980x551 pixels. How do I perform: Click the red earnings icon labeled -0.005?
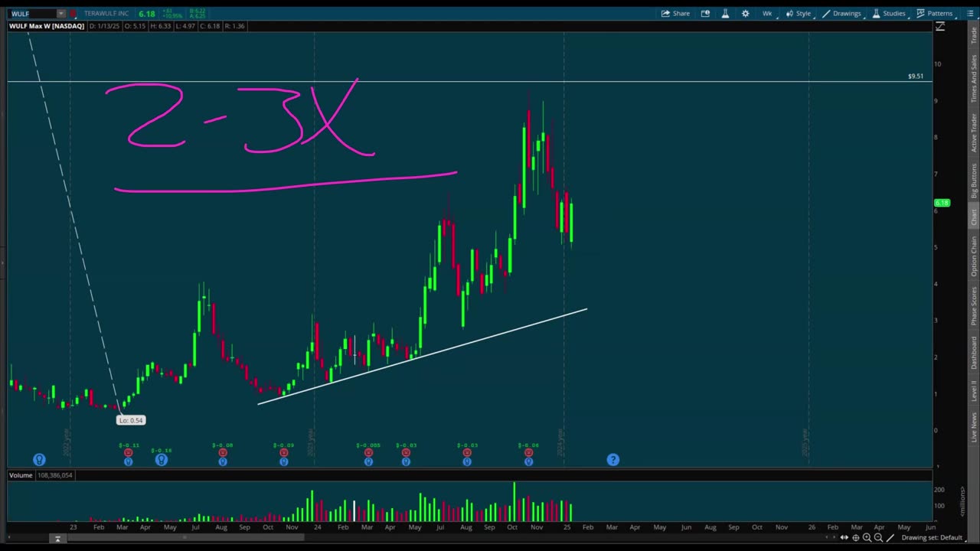click(368, 453)
